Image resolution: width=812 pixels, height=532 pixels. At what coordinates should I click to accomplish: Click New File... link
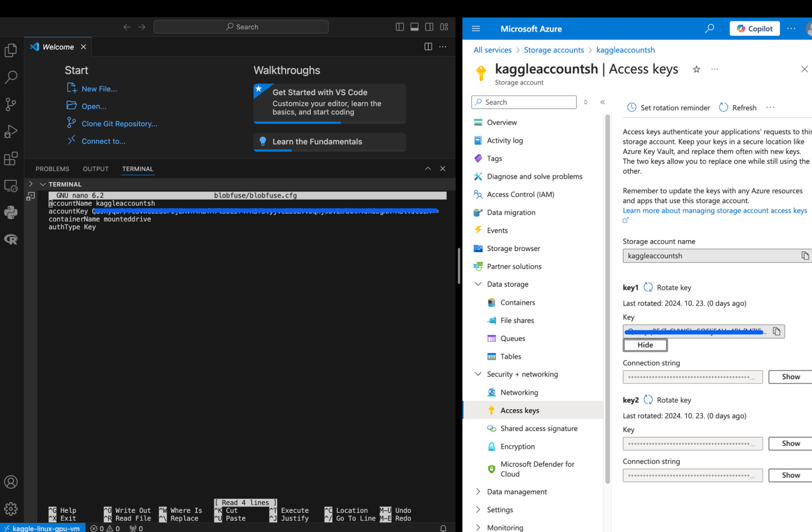coord(99,89)
